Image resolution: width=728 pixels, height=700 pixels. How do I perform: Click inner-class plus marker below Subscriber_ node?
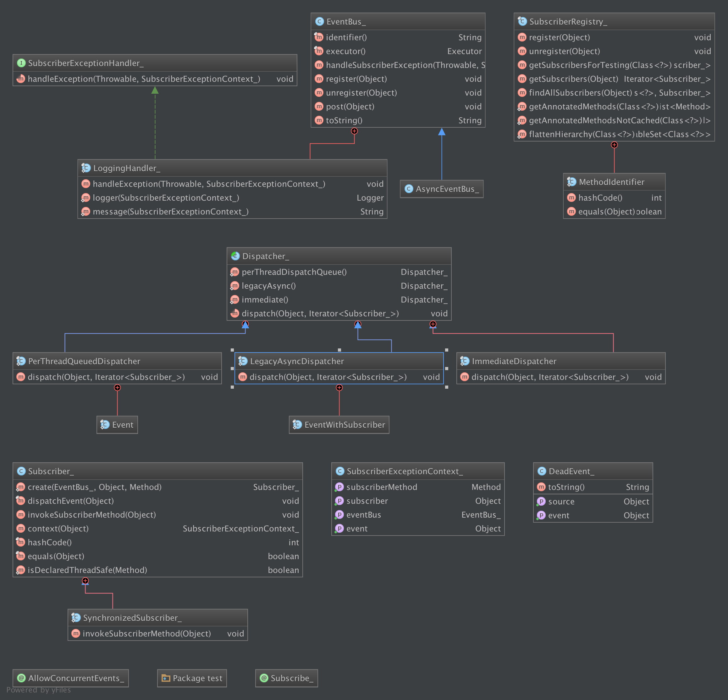(85, 581)
